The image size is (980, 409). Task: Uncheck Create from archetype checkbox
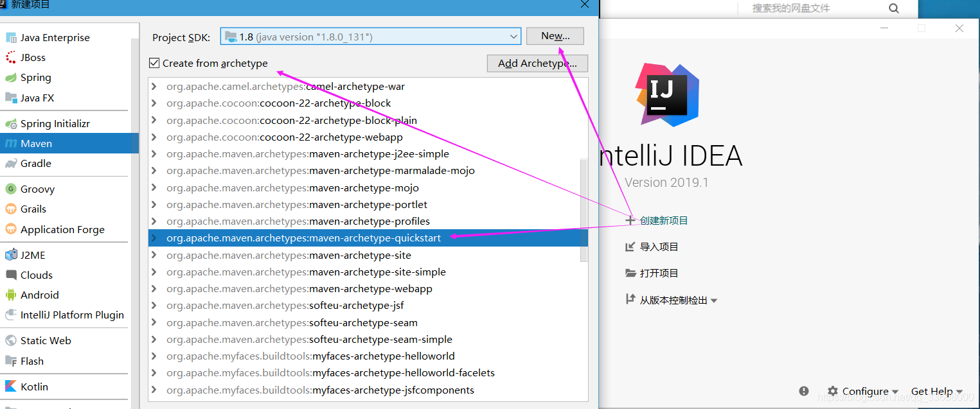coord(154,63)
